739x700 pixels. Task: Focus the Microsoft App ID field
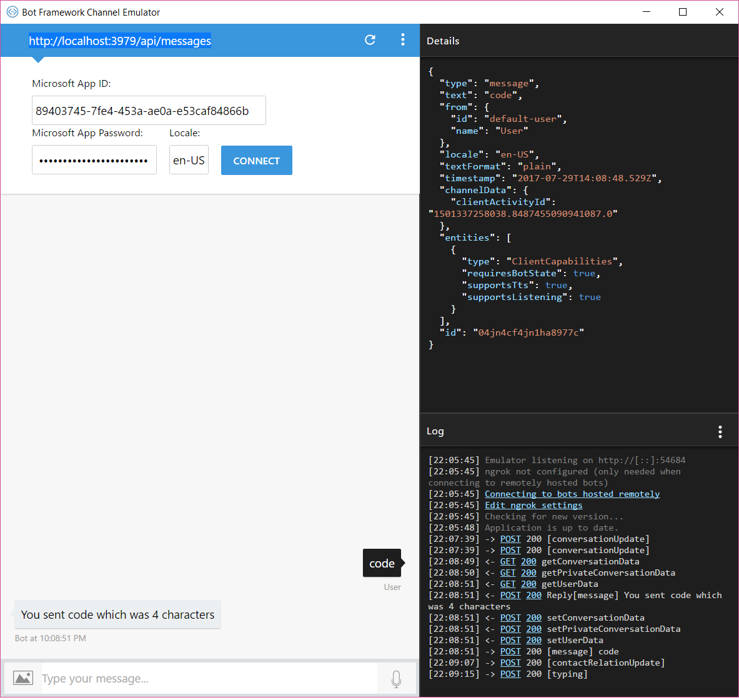pos(149,110)
